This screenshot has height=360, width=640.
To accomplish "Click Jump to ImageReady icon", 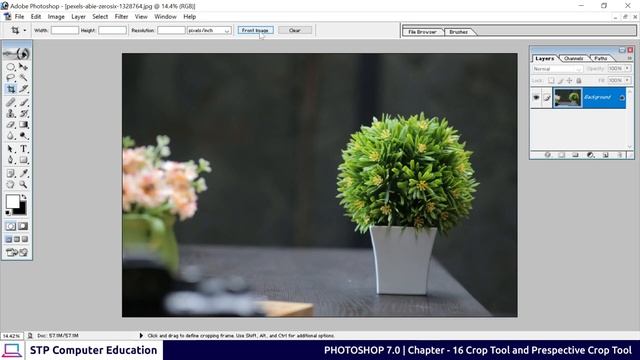I will tap(17, 252).
